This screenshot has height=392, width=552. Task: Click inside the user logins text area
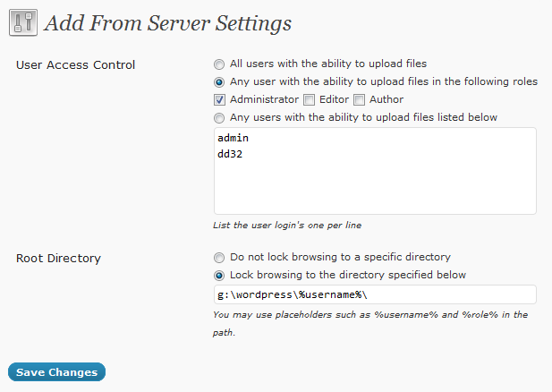coord(374,188)
